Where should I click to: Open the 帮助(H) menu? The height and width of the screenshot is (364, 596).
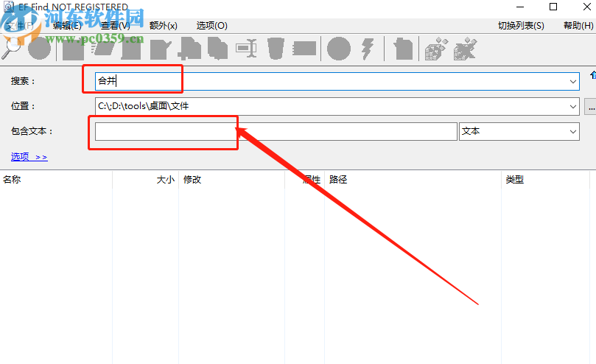pos(578,26)
